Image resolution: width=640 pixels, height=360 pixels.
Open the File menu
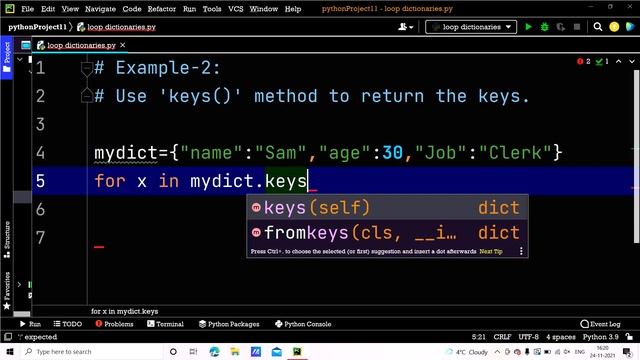[x=27, y=9]
